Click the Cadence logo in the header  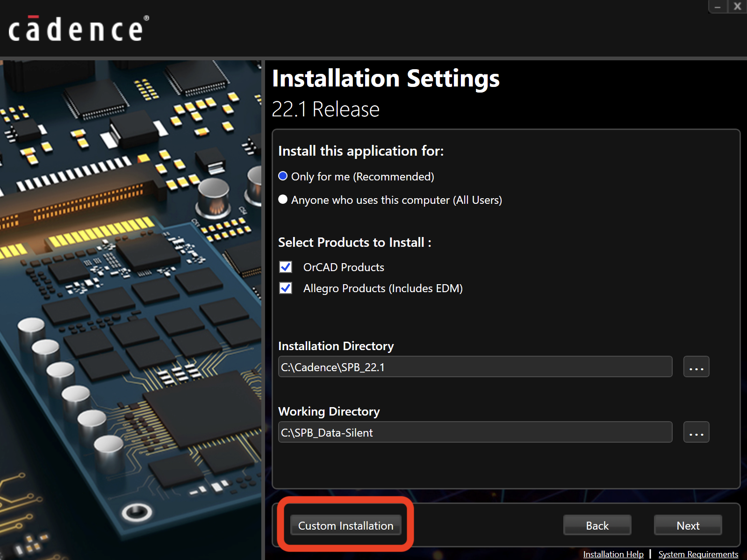click(79, 29)
